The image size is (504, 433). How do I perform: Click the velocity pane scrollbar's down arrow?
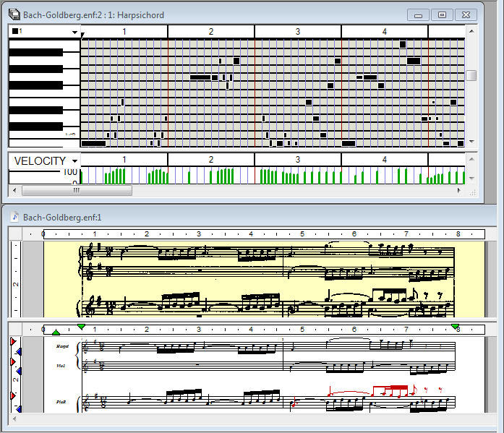pyautogui.click(x=471, y=178)
